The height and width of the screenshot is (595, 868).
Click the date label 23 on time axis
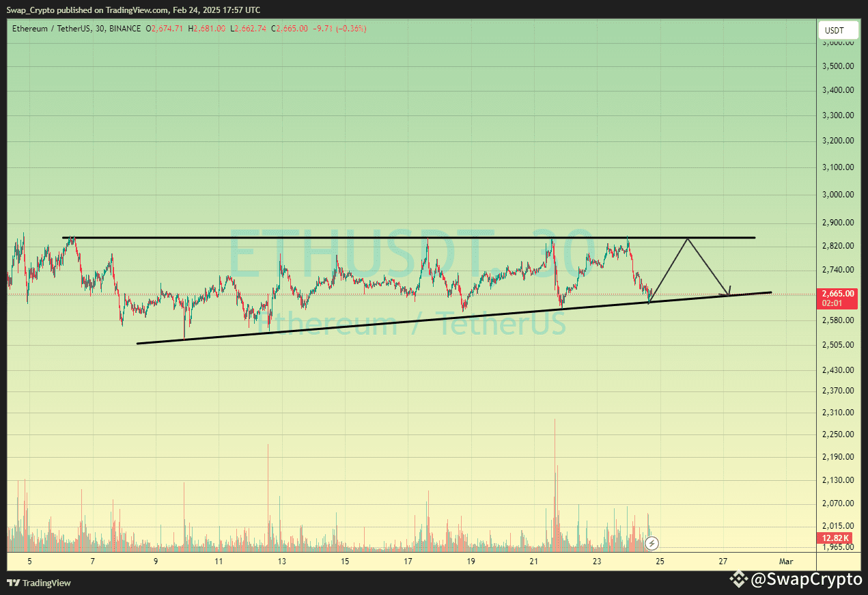597,562
